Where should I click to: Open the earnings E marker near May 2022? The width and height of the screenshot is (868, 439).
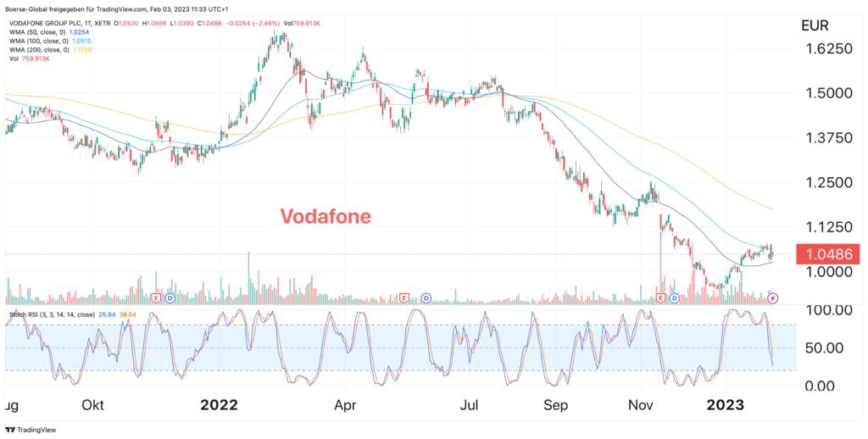[403, 298]
